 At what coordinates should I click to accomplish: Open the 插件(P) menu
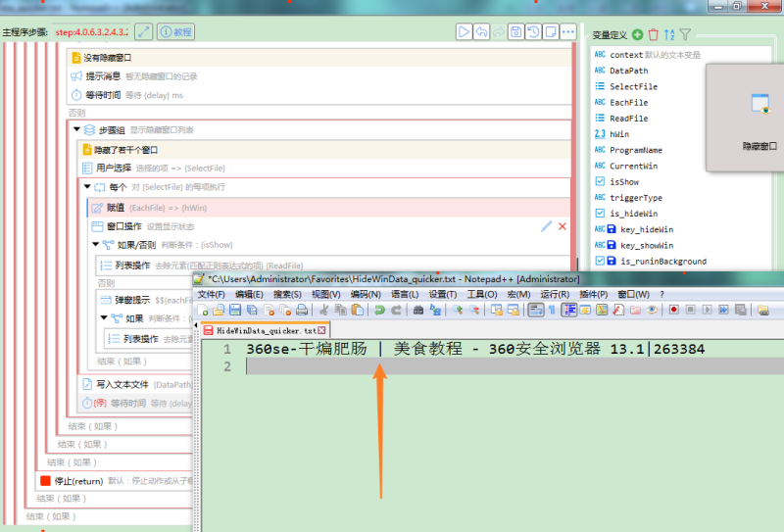(594, 294)
